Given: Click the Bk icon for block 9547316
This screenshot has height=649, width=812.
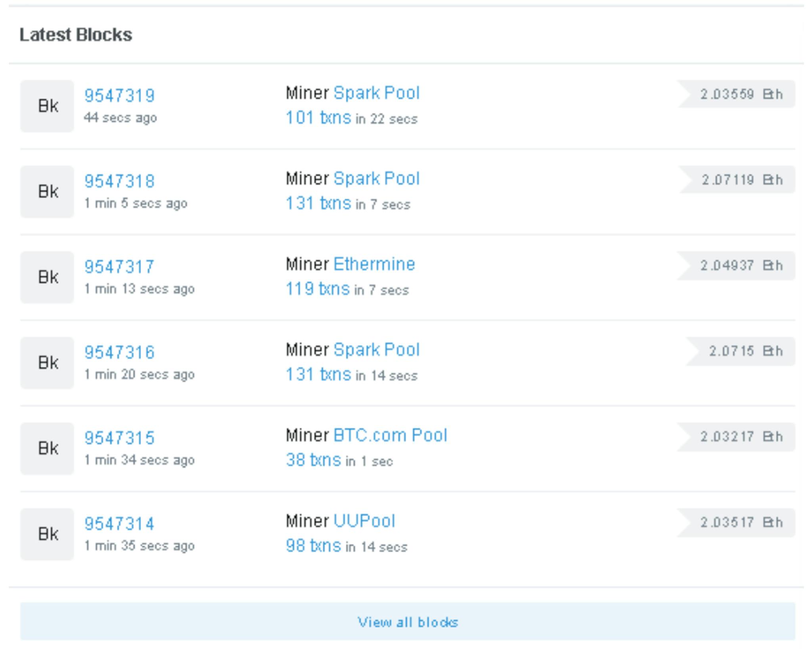Looking at the screenshot, I should tap(47, 363).
